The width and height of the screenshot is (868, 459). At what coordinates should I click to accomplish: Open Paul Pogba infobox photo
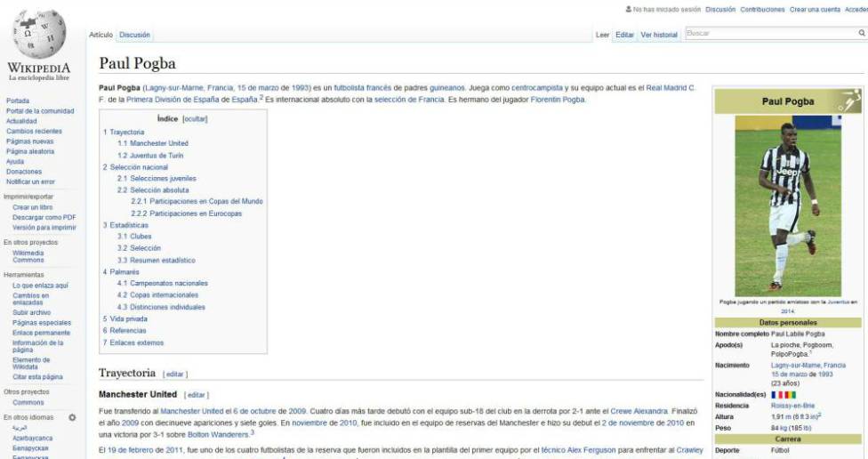click(x=787, y=205)
